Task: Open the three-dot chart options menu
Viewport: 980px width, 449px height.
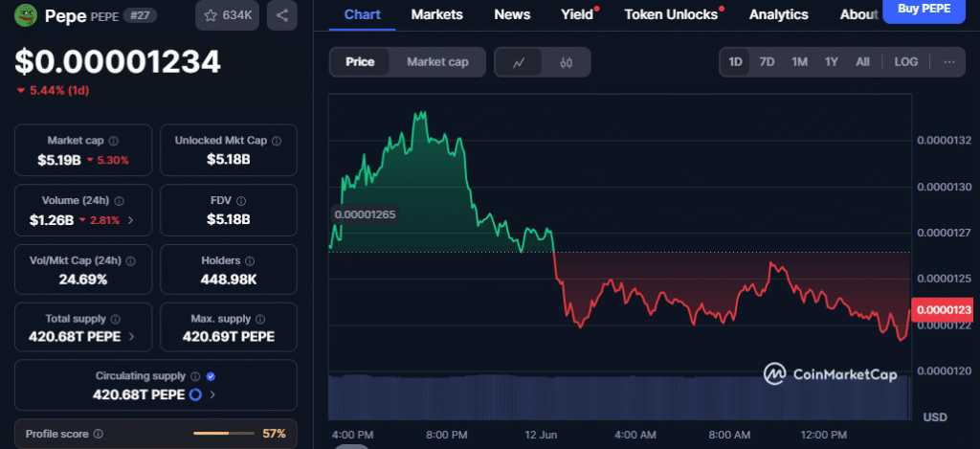Action: tap(948, 62)
